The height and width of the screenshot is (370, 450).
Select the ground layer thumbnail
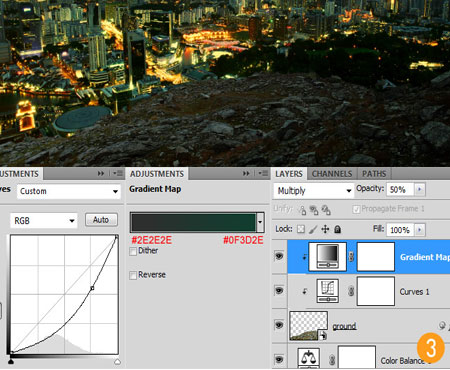coord(309,326)
